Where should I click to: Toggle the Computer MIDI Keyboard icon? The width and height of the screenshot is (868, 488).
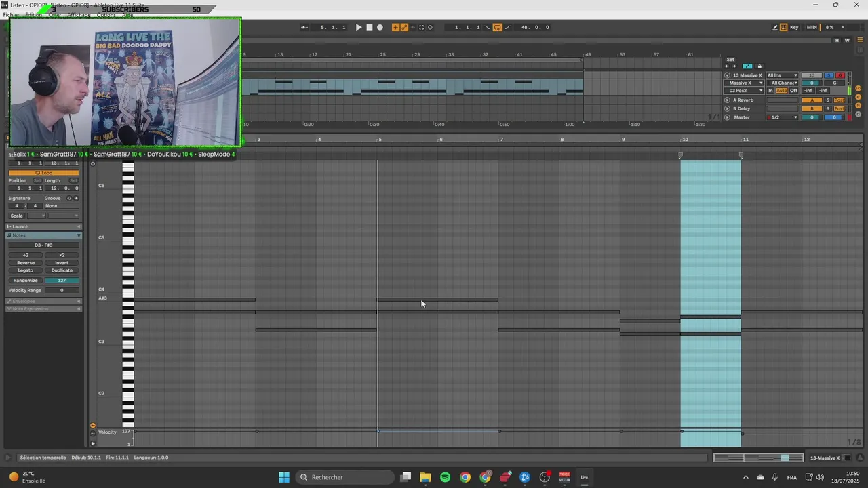[x=784, y=27]
